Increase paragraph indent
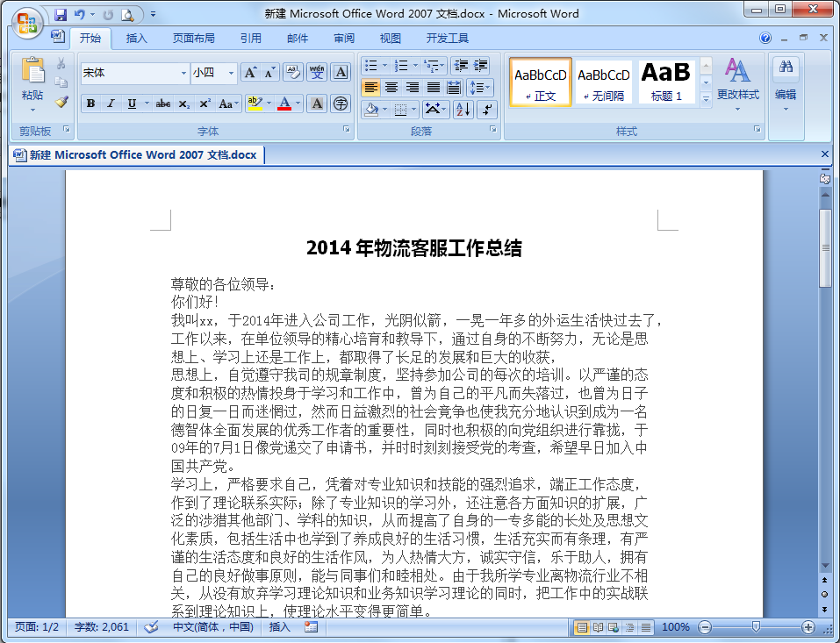The height and width of the screenshot is (643, 840). (480, 66)
